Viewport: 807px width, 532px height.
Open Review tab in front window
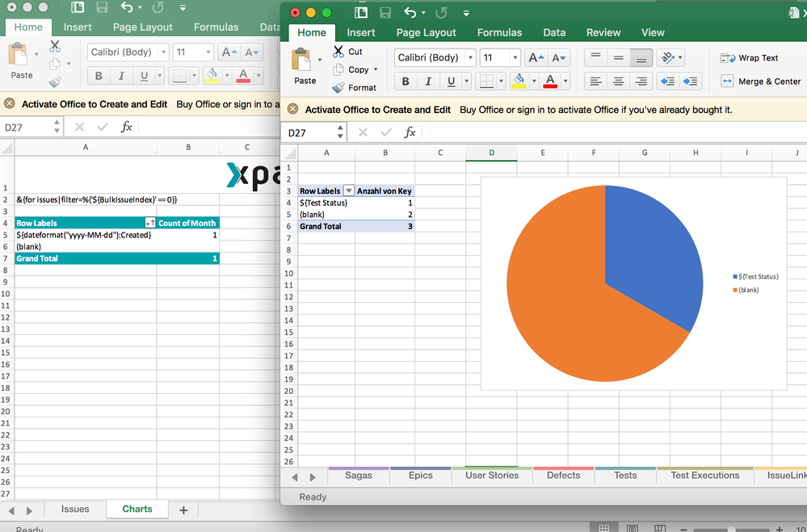(x=603, y=32)
